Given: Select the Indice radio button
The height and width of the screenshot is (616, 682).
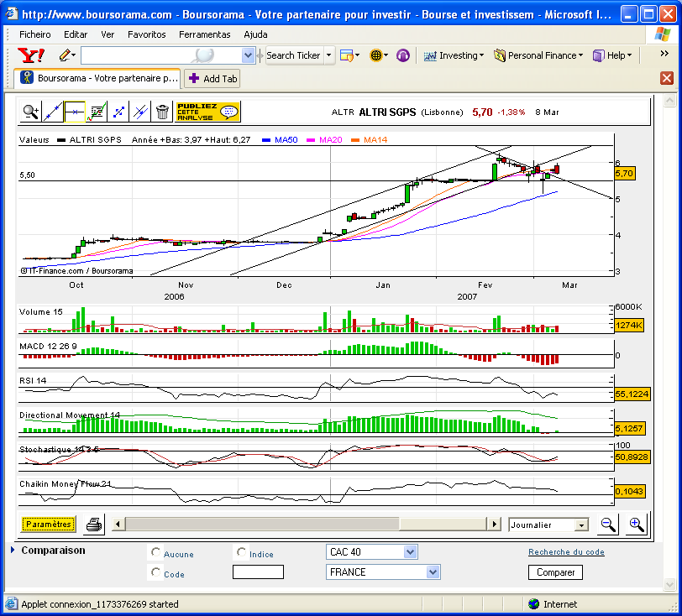Looking at the screenshot, I should point(241,552).
